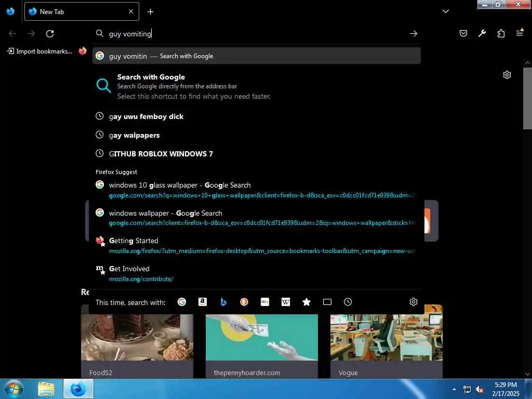Search in Bookmarks star icon
The height and width of the screenshot is (399, 532).
(x=307, y=302)
